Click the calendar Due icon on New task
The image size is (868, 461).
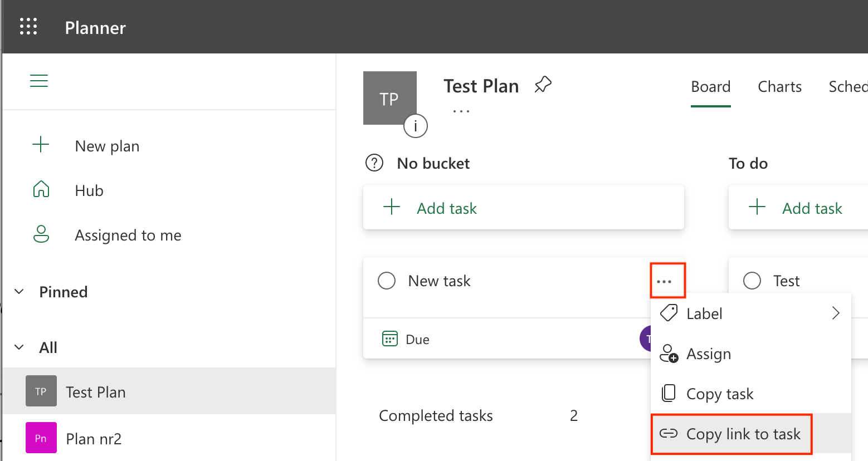click(390, 339)
